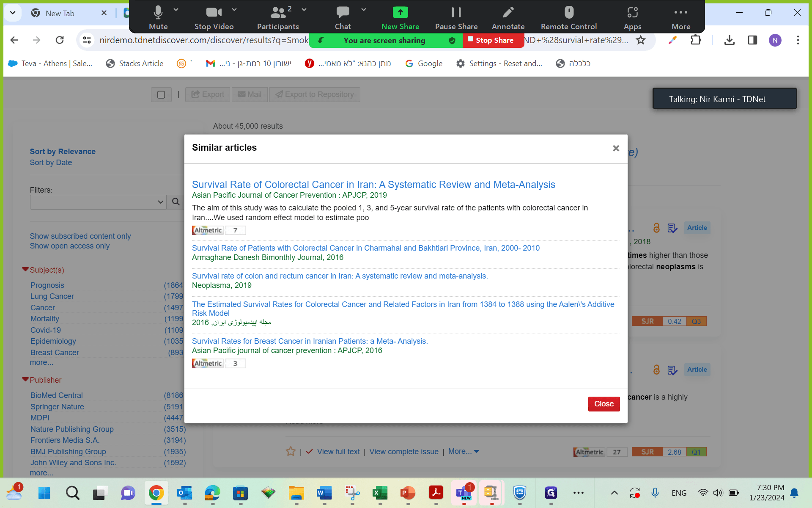Image resolution: width=812 pixels, height=508 pixels.
Task: Click the filter search magnifier button
Action: (x=176, y=202)
